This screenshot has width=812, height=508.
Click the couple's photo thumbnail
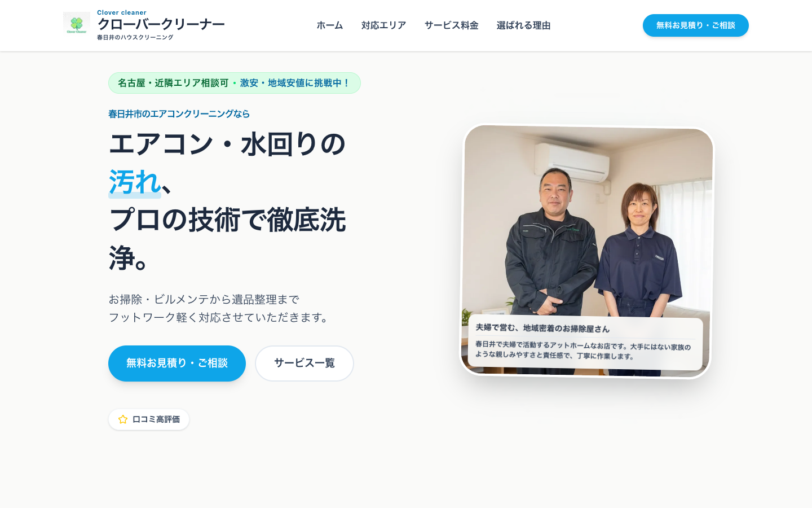click(586, 251)
